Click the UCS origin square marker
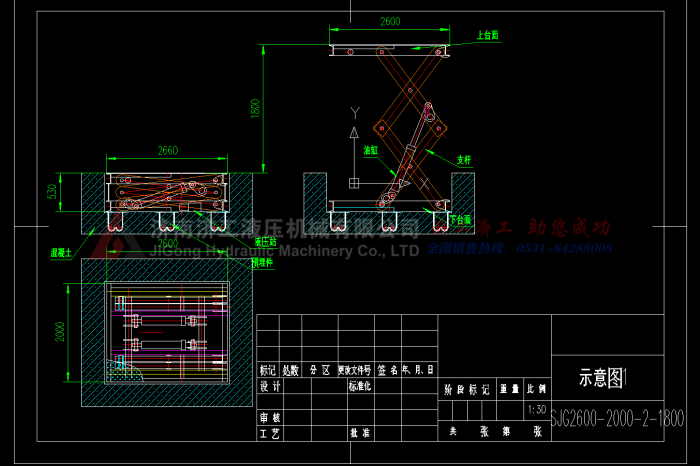Screen dimensions: 700x466 [x=353, y=183]
